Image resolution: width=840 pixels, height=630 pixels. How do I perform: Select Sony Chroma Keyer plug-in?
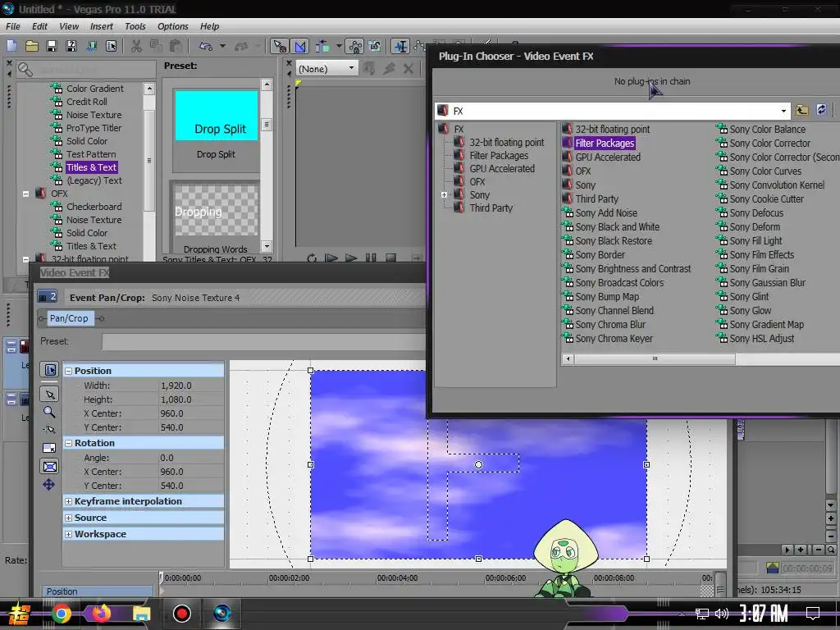click(x=614, y=339)
